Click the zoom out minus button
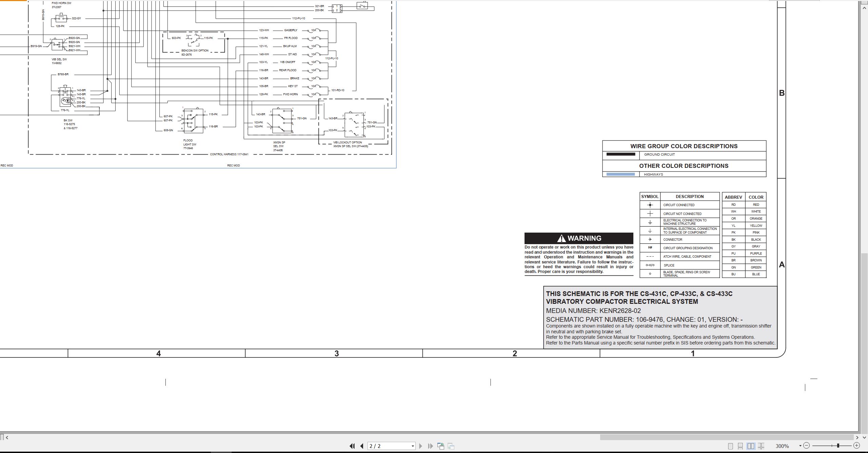 tap(807, 446)
